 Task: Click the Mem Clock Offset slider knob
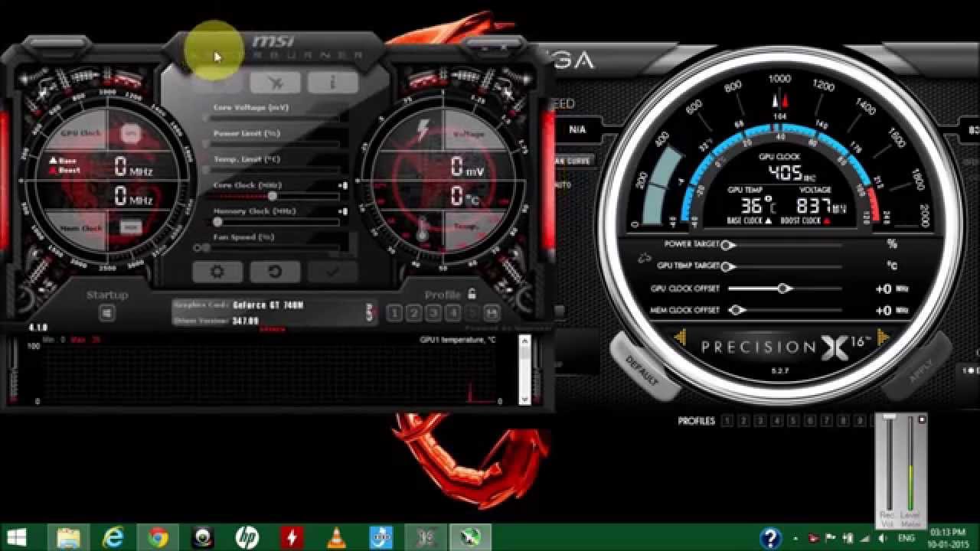[737, 310]
